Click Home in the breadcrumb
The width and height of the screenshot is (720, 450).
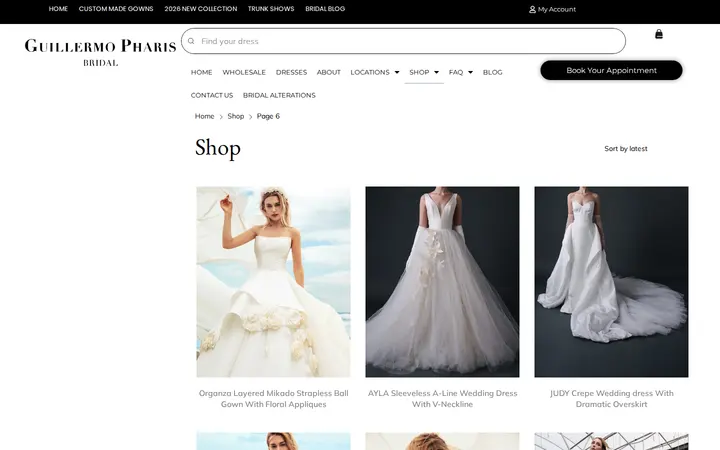(204, 116)
